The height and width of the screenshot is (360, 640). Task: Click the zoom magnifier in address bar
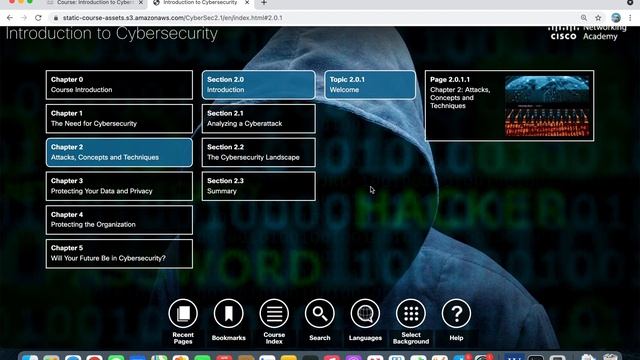[x=584, y=18]
